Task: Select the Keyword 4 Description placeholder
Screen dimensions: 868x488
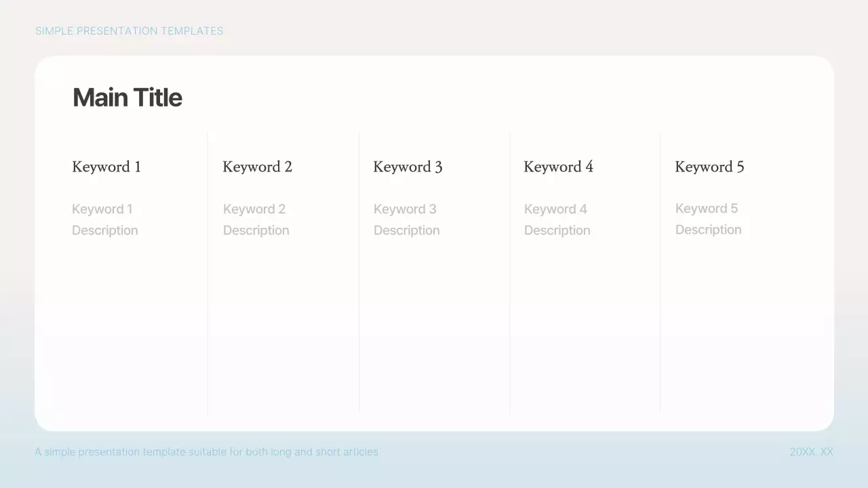Action: click(x=557, y=219)
